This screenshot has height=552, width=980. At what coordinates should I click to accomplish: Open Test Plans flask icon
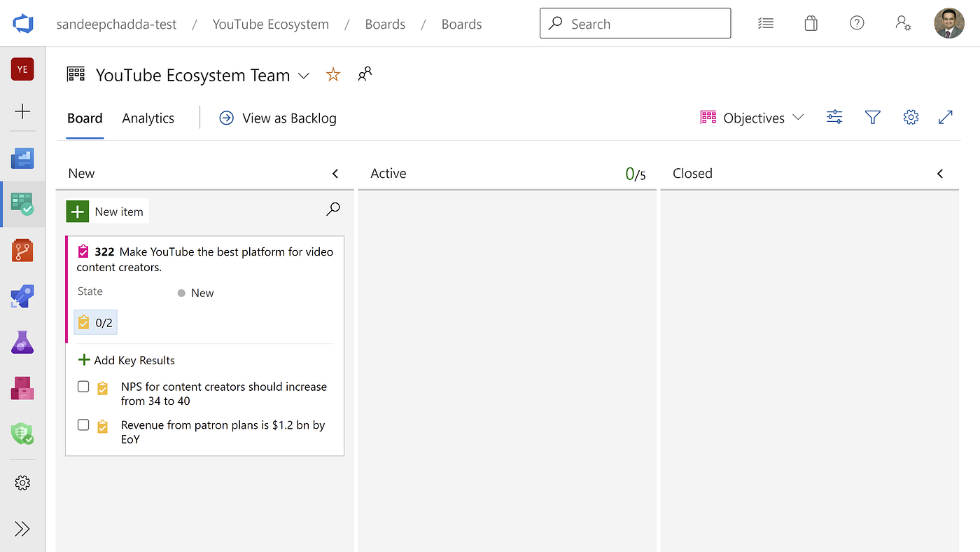pyautogui.click(x=22, y=343)
